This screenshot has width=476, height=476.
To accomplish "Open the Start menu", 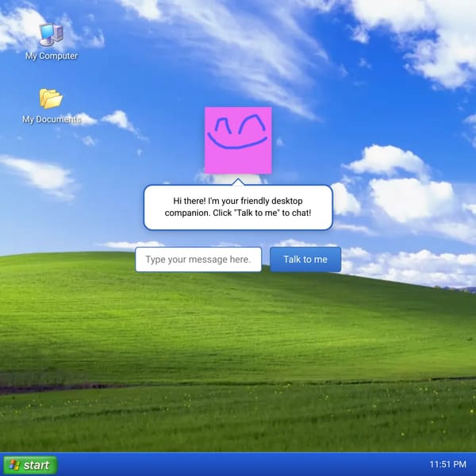I will [30, 465].
